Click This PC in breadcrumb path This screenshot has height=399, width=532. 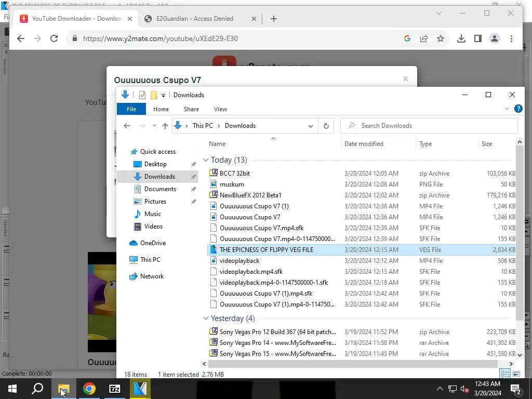pos(203,126)
